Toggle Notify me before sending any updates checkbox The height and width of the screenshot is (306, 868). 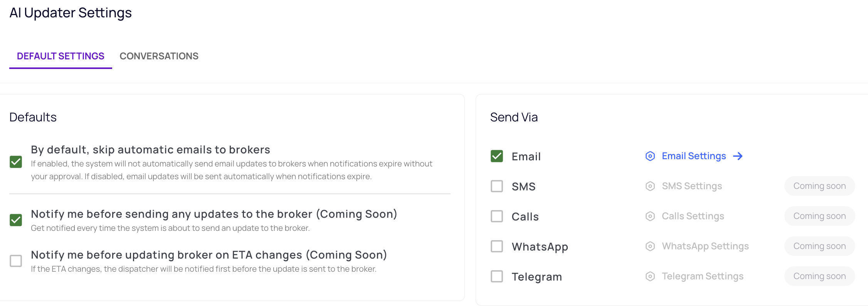click(x=16, y=220)
